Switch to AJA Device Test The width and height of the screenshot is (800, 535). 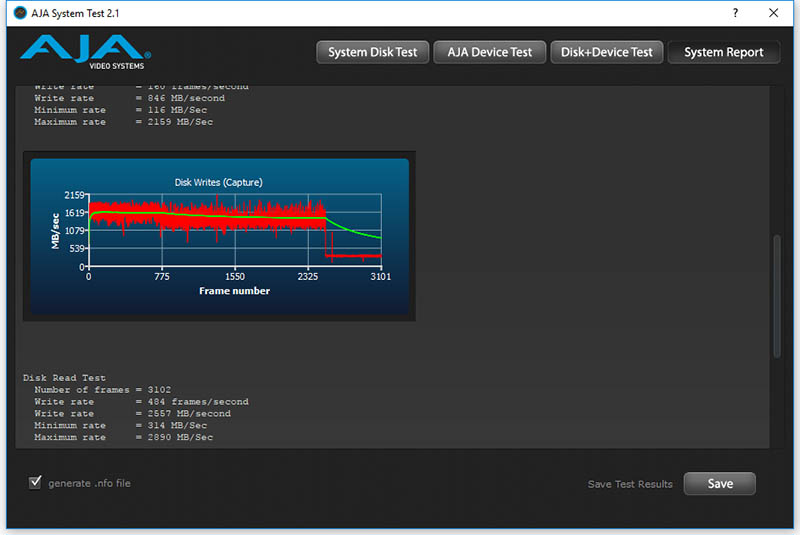[x=490, y=53]
